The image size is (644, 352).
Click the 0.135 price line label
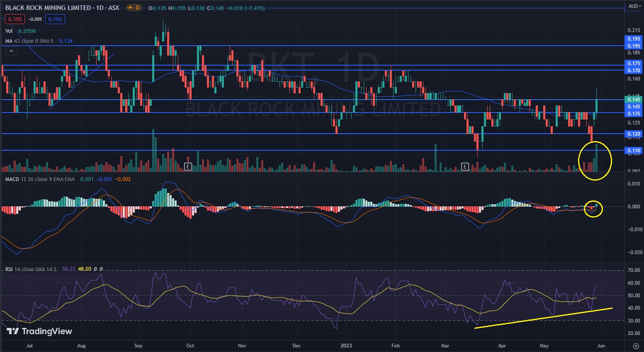tap(634, 113)
